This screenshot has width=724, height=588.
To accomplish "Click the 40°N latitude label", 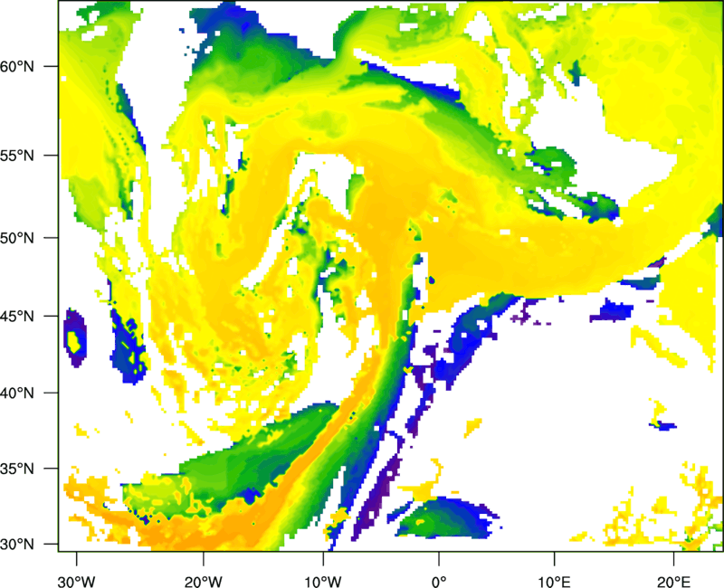I will point(17,394).
